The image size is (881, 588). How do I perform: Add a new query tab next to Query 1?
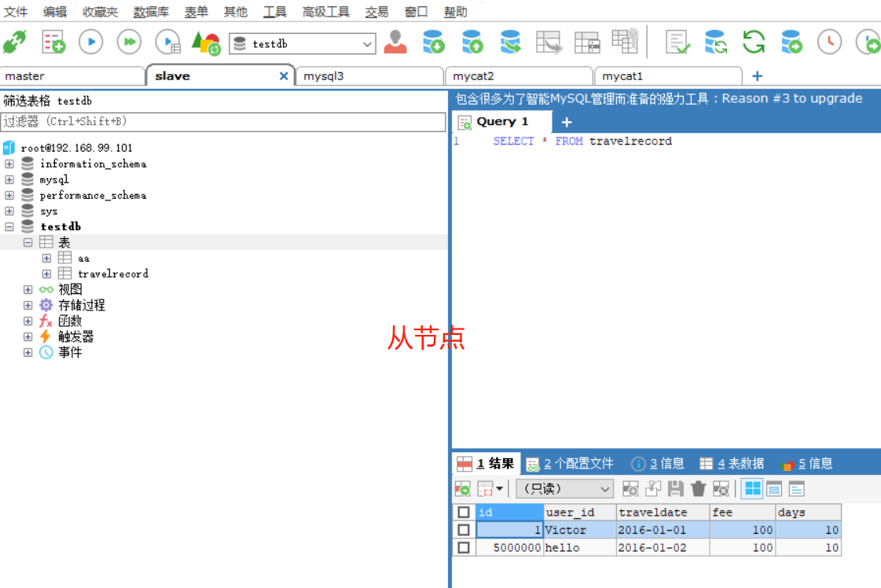click(567, 122)
